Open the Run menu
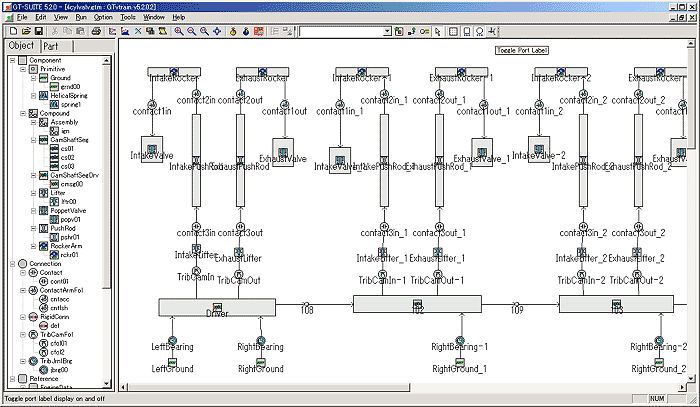This screenshot has height=407, width=700. [x=81, y=17]
